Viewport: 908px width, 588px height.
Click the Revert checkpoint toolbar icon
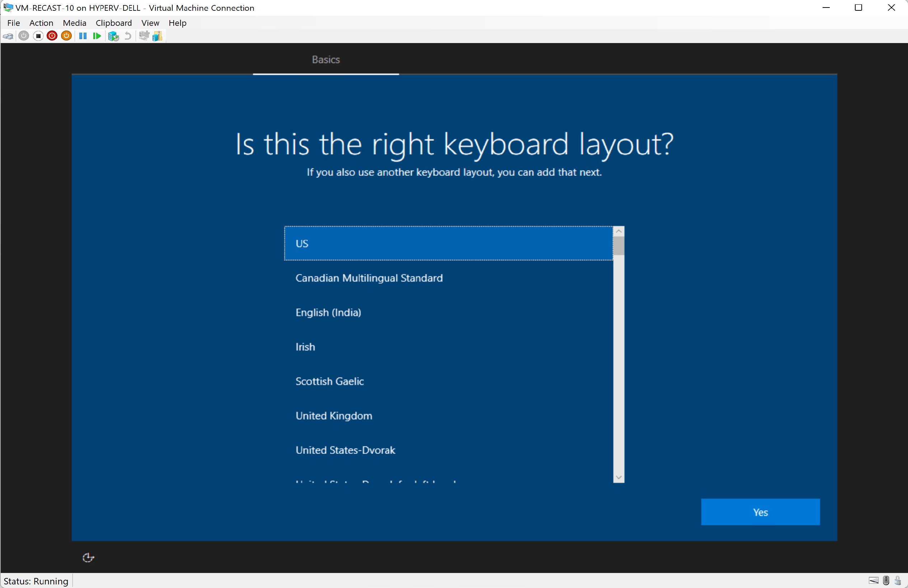point(127,36)
